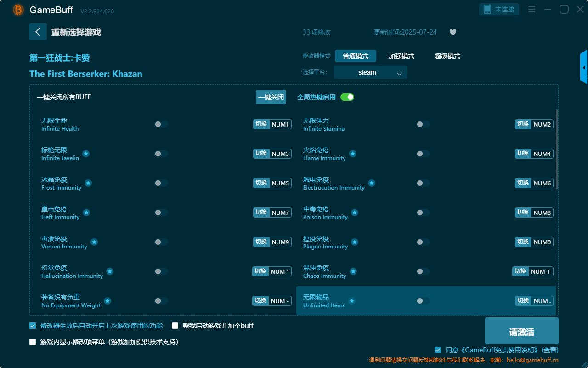This screenshot has width=588, height=368.
Task: Open NUM1 hotkey selector for Infinite Health
Action: tap(280, 124)
